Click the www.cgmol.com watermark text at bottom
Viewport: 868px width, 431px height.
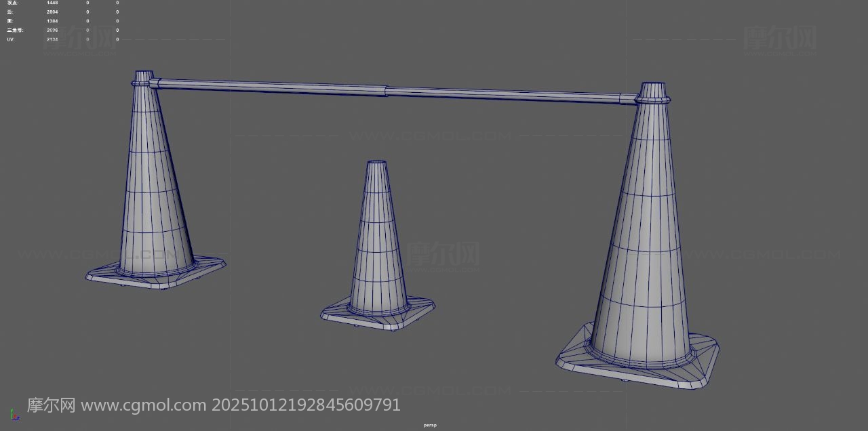tap(143, 405)
